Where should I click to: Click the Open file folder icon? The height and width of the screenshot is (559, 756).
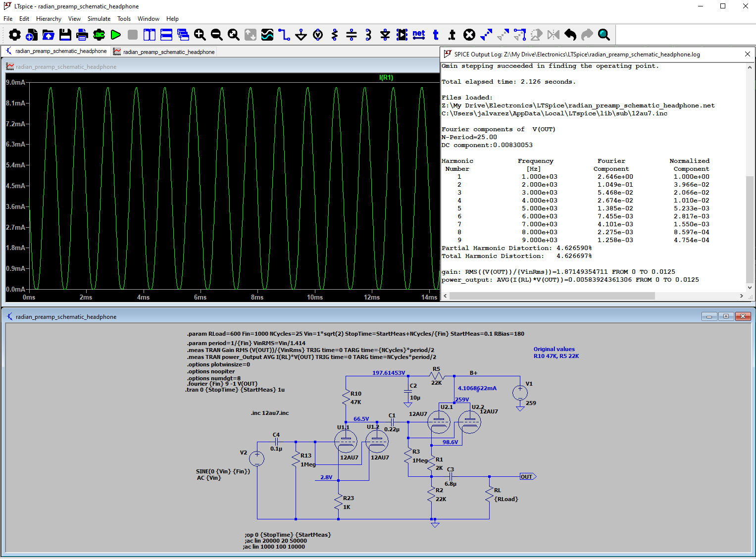pyautogui.click(x=49, y=35)
